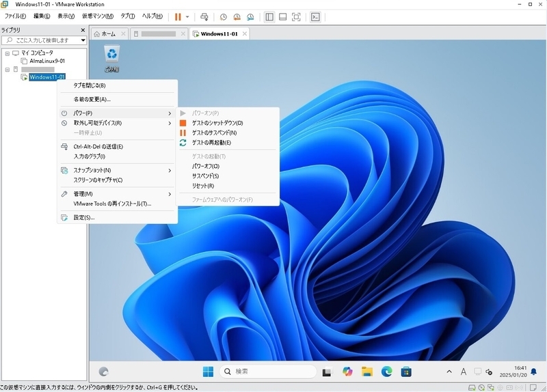Click the ごみ箱 recycle bin desktop icon
This screenshot has height=392, width=547.
[x=112, y=59]
